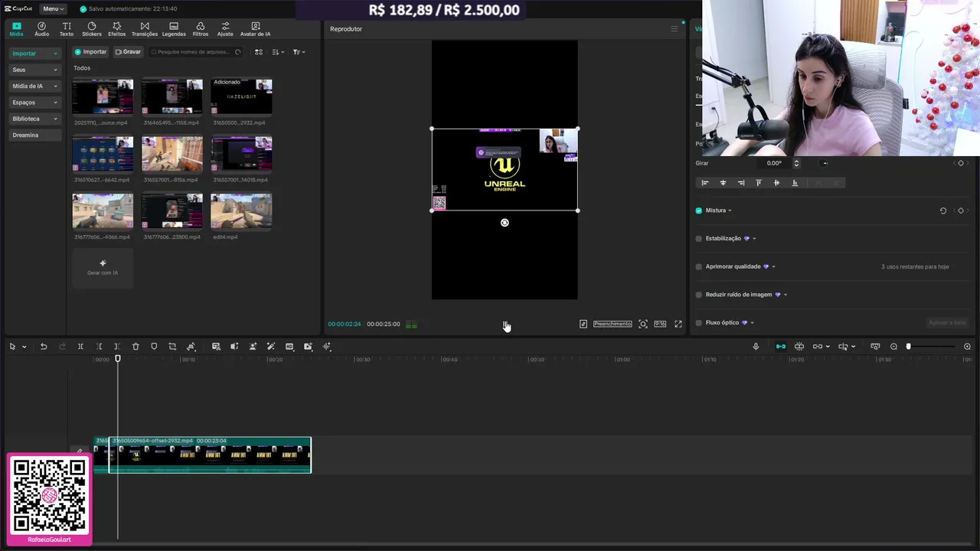This screenshot has height=551, width=980.
Task: Expand the Seus sidebar dropdown
Action: click(x=34, y=70)
